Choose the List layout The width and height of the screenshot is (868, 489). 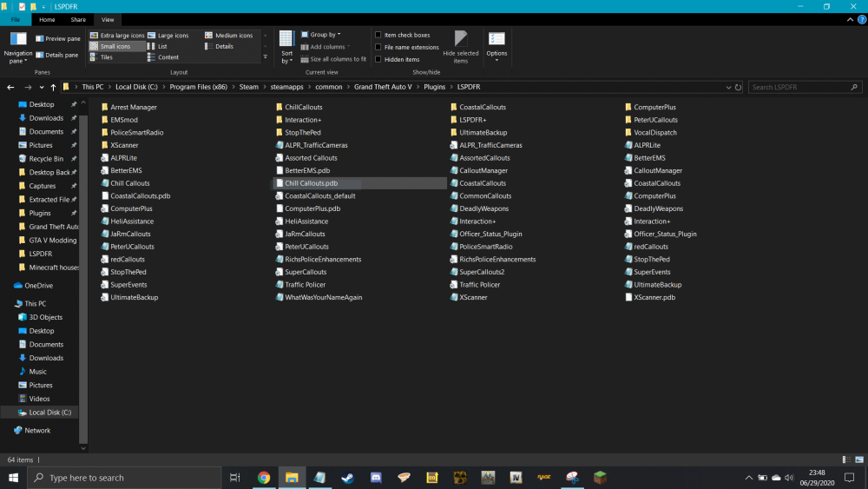pyautogui.click(x=158, y=47)
